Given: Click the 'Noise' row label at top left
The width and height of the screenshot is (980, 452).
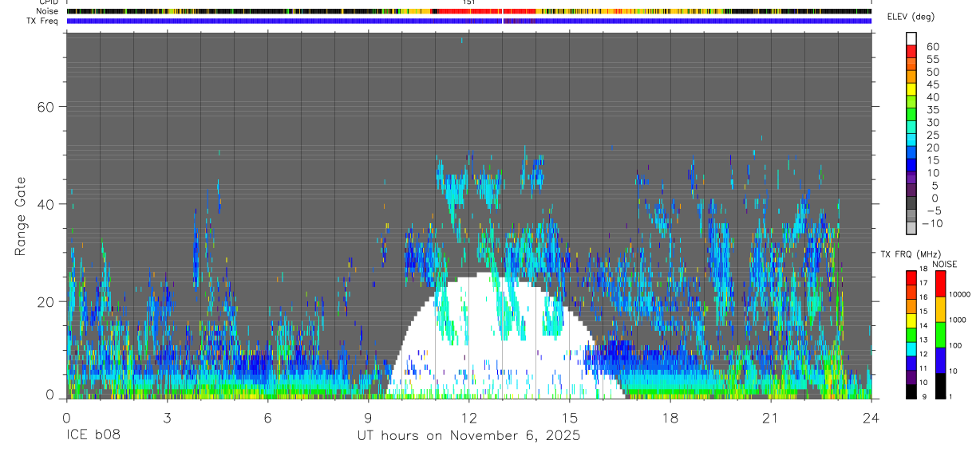Looking at the screenshot, I should coord(47,11).
